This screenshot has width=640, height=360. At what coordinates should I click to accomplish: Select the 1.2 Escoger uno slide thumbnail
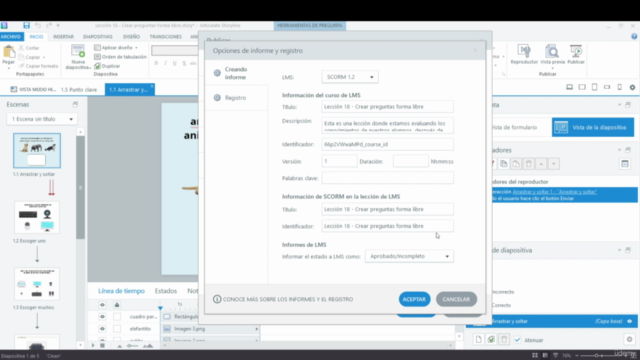coord(37,218)
